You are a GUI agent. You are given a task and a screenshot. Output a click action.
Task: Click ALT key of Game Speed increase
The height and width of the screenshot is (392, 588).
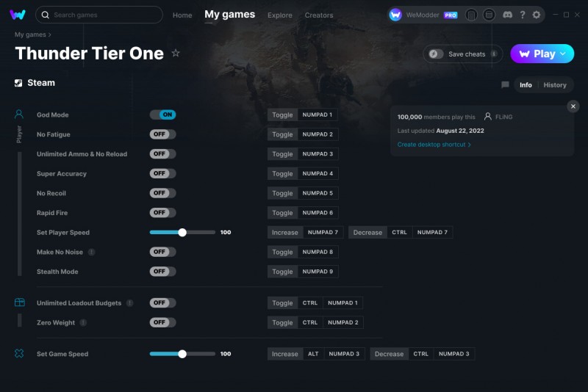coord(313,354)
